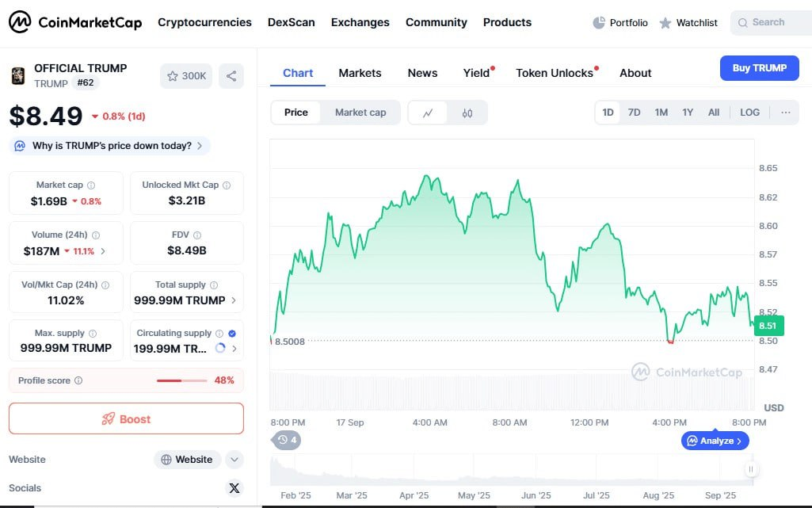Click the Portfolio pie icon
Screen dimensions: 812x508
click(x=599, y=23)
